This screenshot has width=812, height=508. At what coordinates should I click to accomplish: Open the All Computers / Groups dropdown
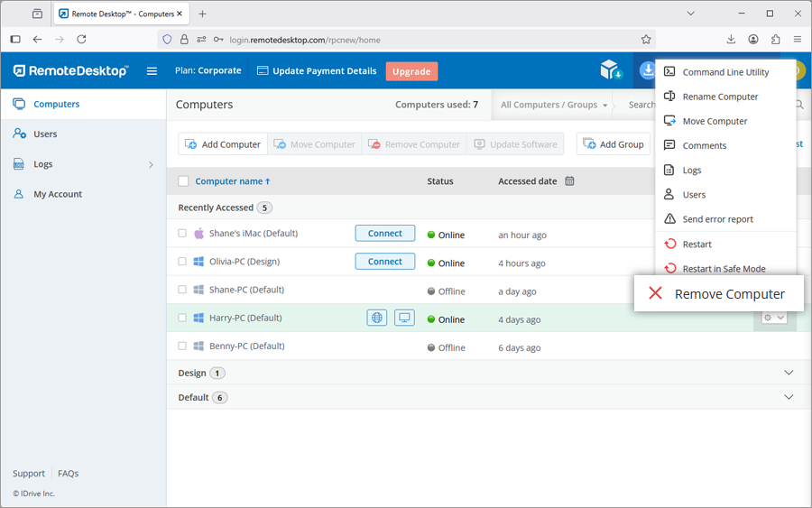point(553,105)
